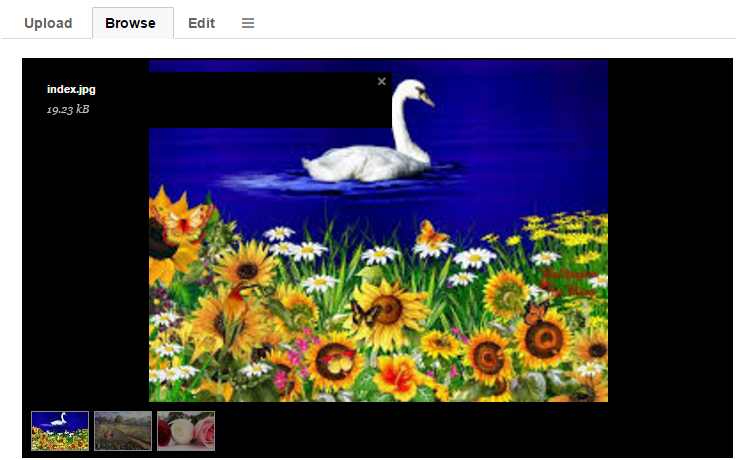
Task: Select the swan and flowers thumbnail
Action: click(60, 431)
